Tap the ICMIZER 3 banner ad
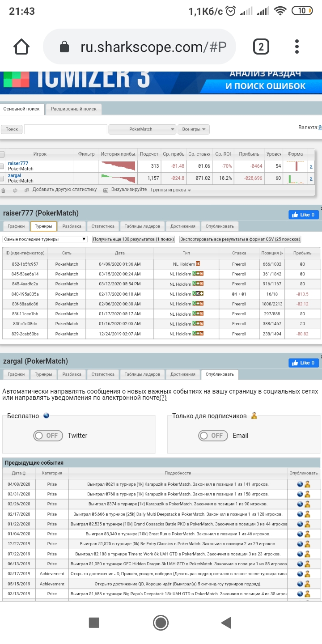This screenshot has width=322, height=644. (x=161, y=83)
